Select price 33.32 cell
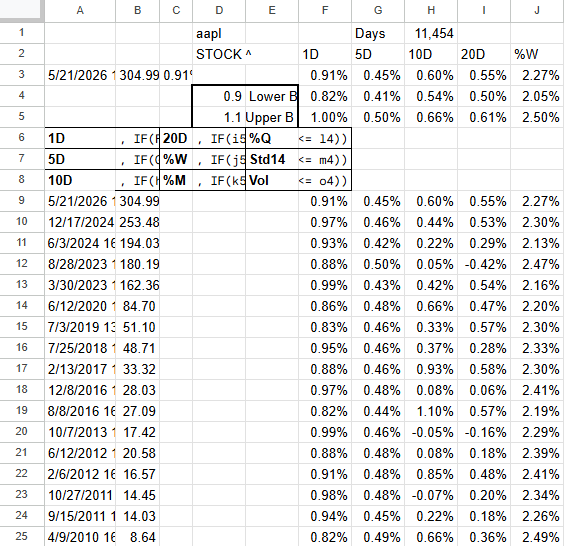 [137, 369]
